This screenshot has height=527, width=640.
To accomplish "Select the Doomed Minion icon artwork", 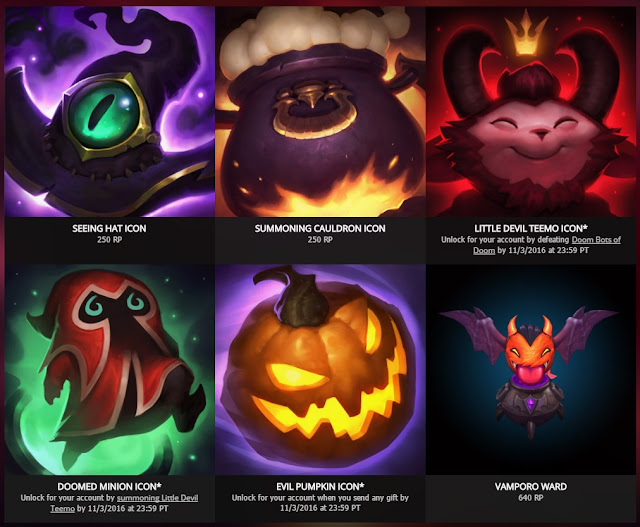I will point(109,369).
